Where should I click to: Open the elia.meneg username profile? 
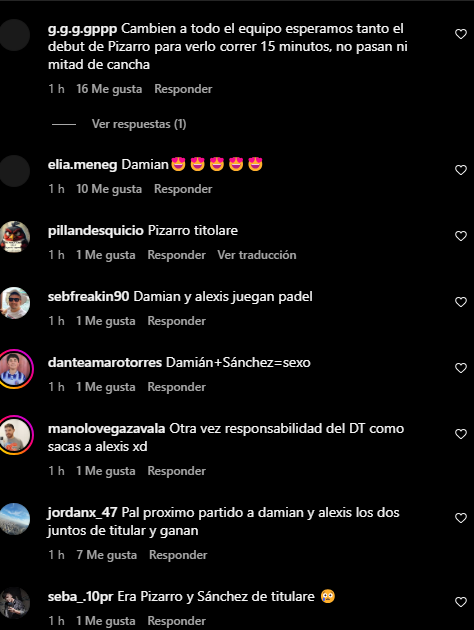point(82,164)
